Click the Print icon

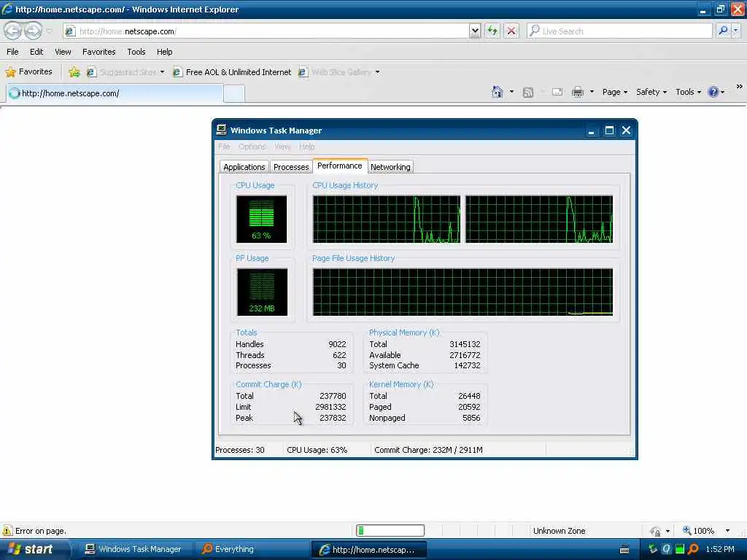[578, 92]
